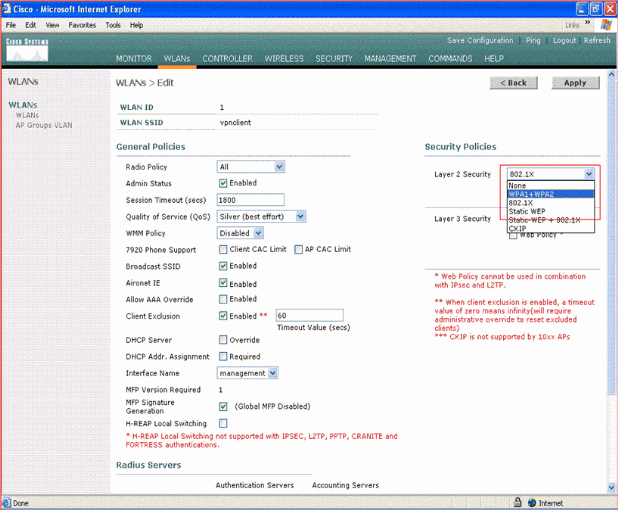Viewport: 618px width, 510px height.
Task: Open the Interface Name dropdown
Action: [248, 373]
